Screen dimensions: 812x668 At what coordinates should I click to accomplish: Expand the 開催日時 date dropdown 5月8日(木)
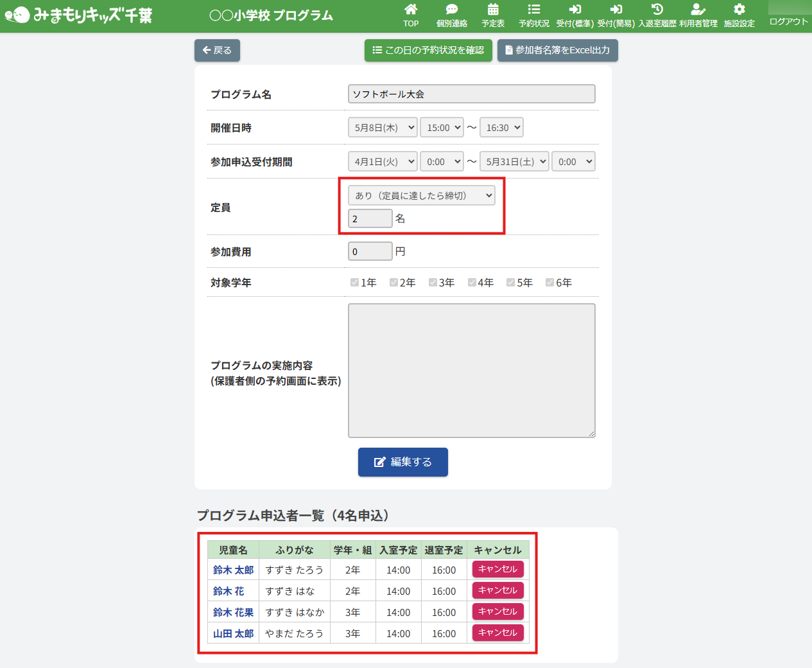pos(383,128)
